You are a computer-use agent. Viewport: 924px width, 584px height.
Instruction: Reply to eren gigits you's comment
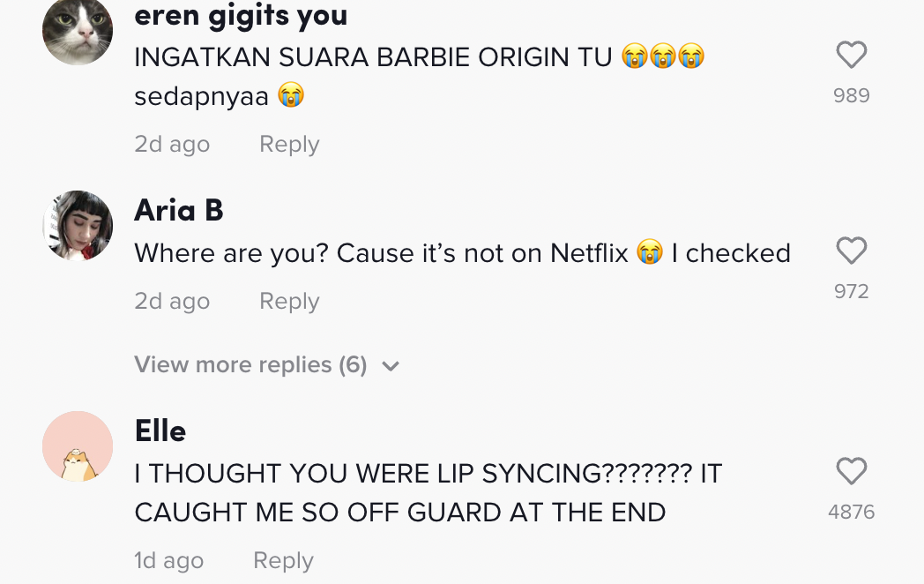289,145
